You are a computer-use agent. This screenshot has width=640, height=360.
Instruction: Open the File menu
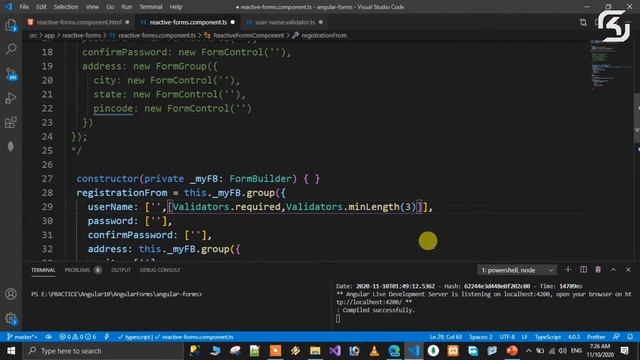(x=24, y=7)
